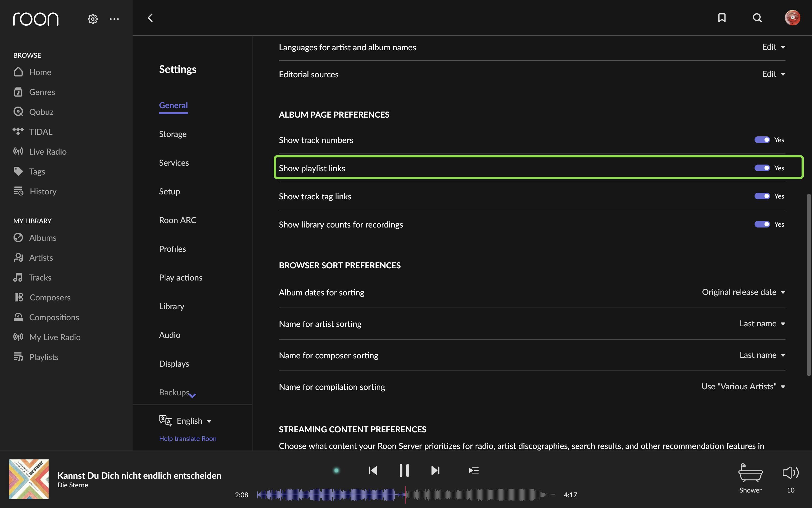Toggle Show track numbers switch
This screenshot has height=508, width=812.
[x=762, y=140]
